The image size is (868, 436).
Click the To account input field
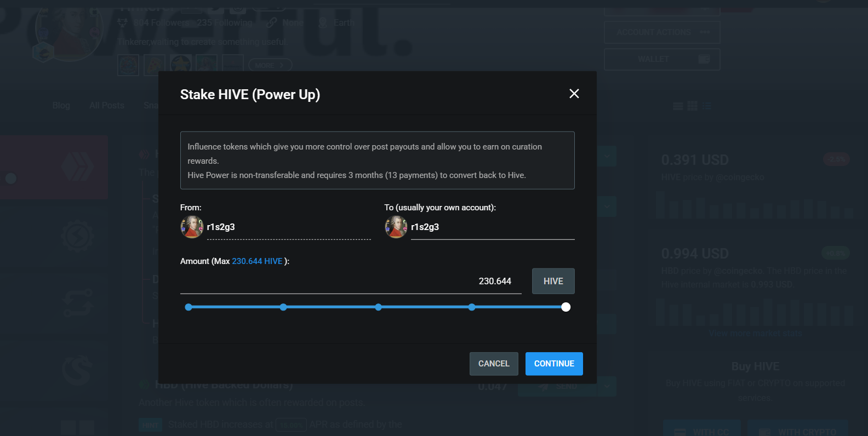[x=493, y=227]
